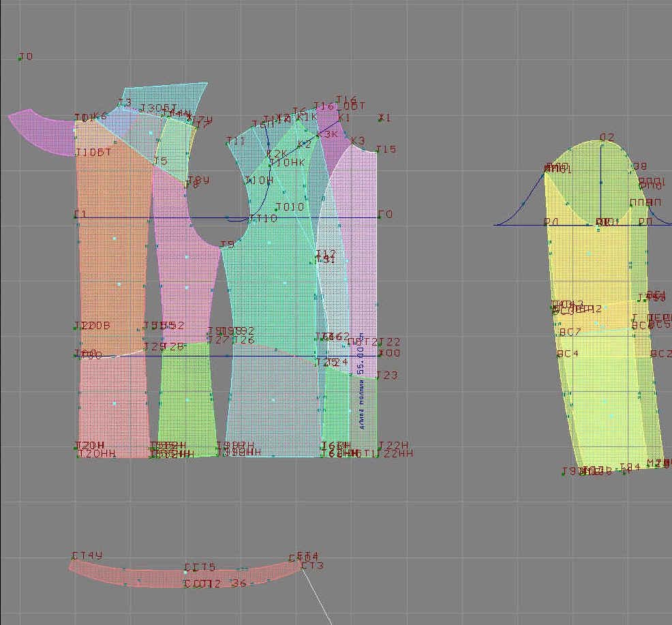Select the "K3K" point label

pos(328,134)
